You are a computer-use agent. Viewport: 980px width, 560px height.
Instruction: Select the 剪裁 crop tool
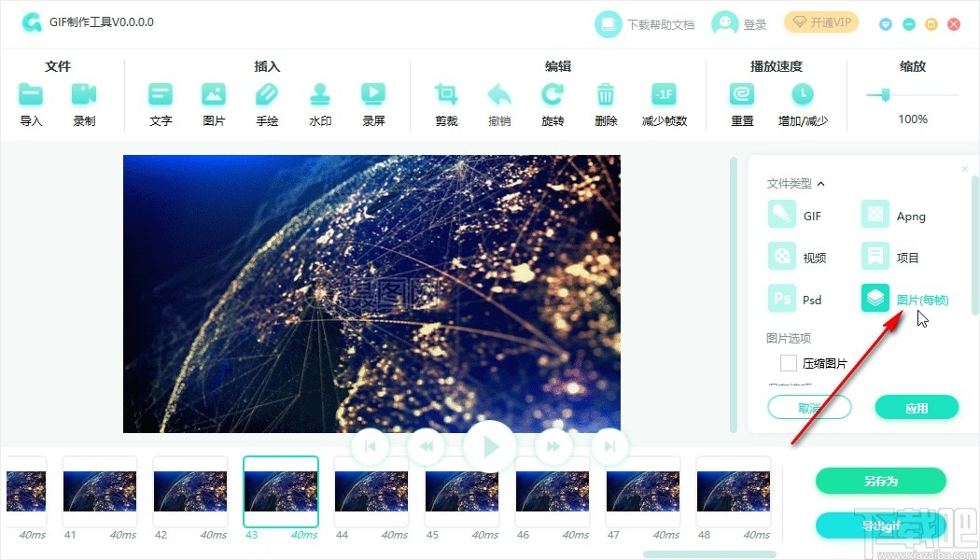[446, 95]
